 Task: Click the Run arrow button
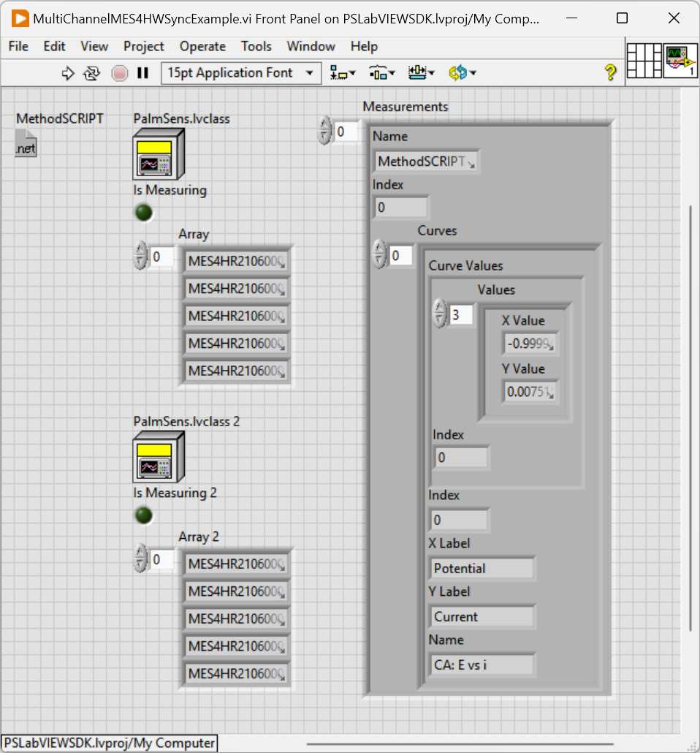click(68, 73)
